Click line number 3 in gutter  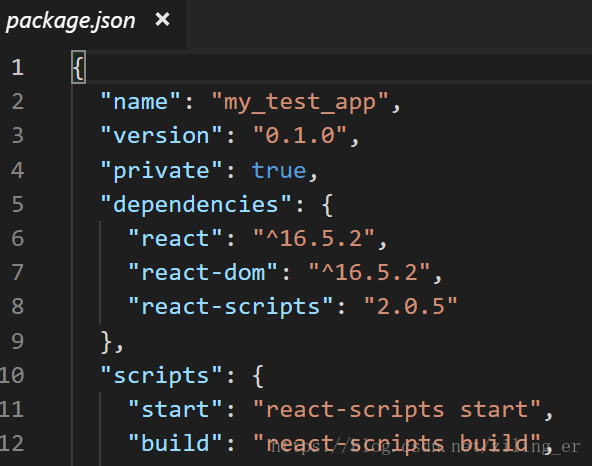pyautogui.click(x=18, y=136)
